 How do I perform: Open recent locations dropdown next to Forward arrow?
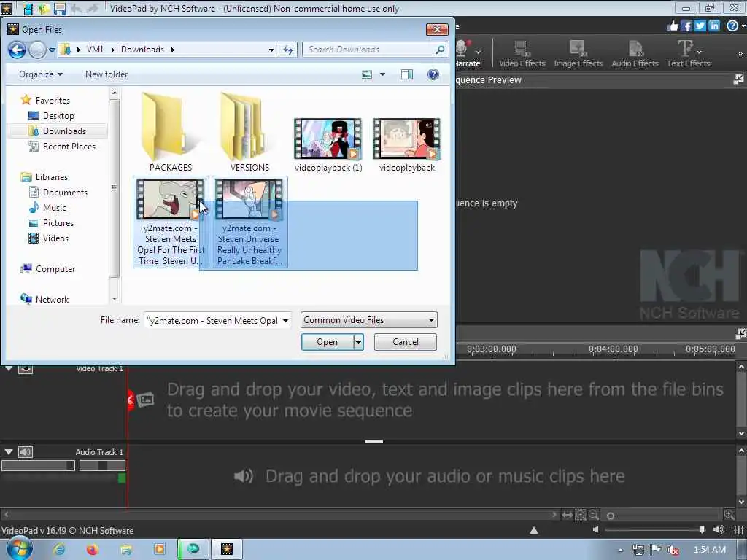pyautogui.click(x=52, y=50)
